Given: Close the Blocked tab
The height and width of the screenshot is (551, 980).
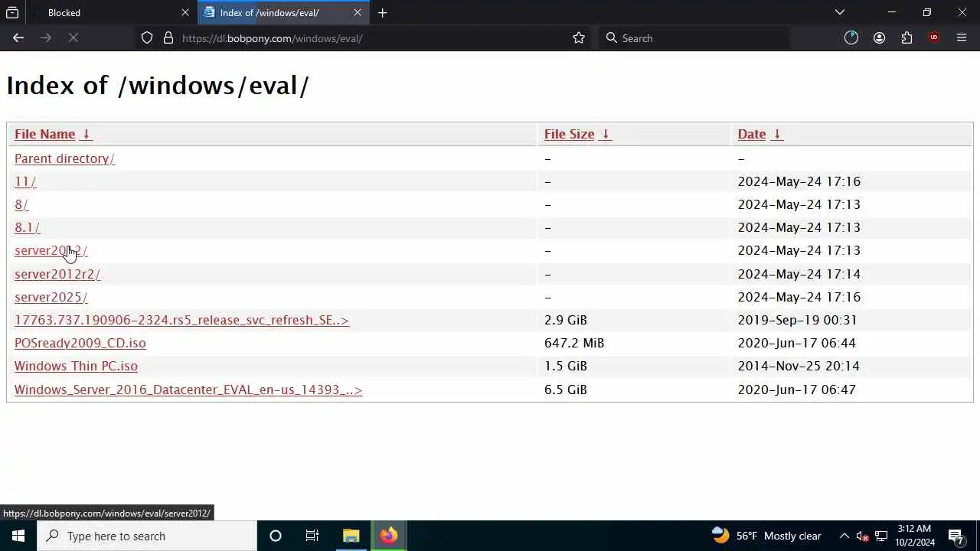Looking at the screenshot, I should tap(185, 12).
